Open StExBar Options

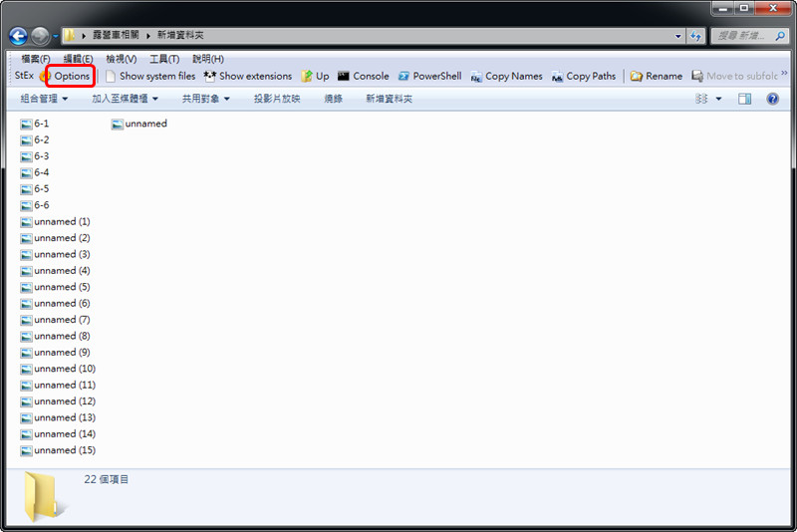[x=66, y=77]
